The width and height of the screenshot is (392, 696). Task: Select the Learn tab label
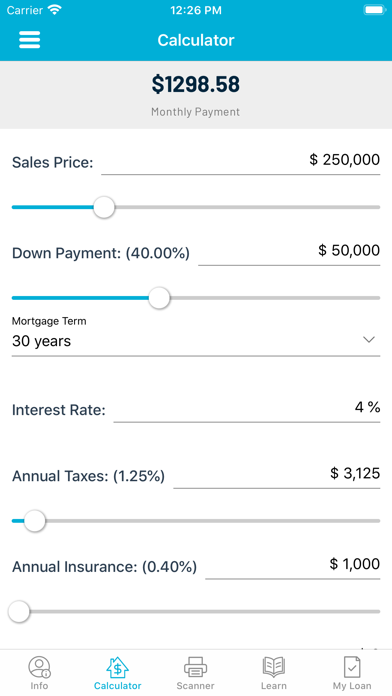tap(273, 686)
